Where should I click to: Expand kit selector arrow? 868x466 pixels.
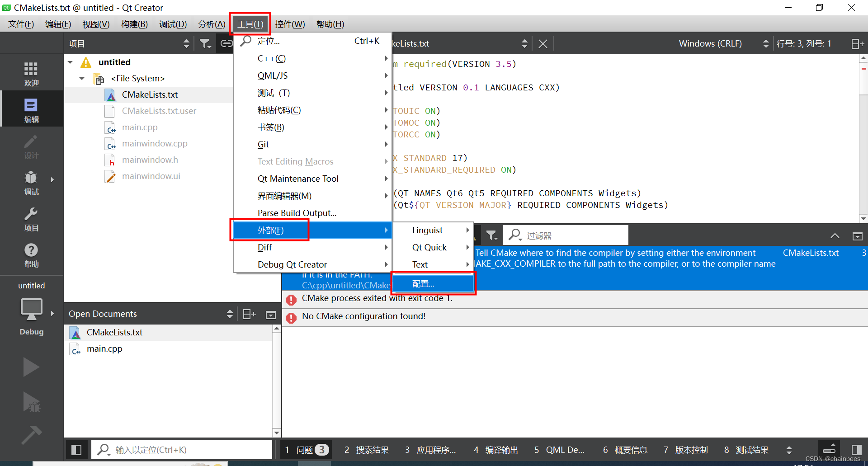click(x=52, y=313)
